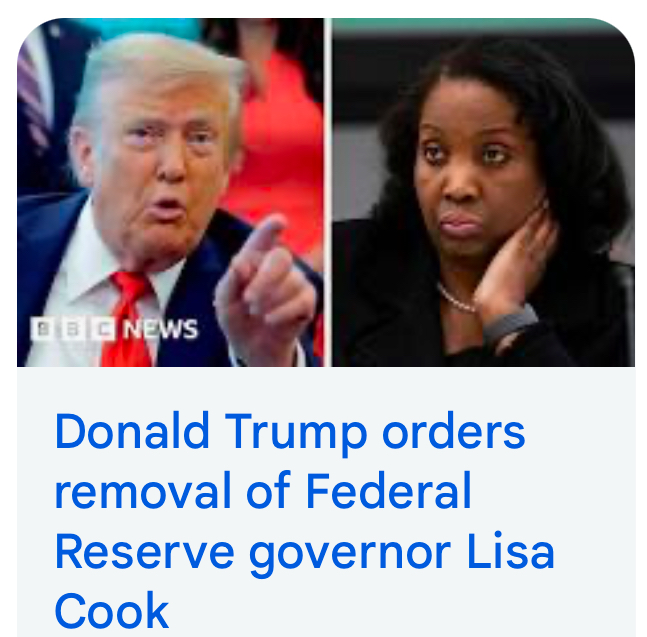Click the wristwatch in right photo
Image resolution: width=647 pixels, height=637 pixels.
pos(512,324)
